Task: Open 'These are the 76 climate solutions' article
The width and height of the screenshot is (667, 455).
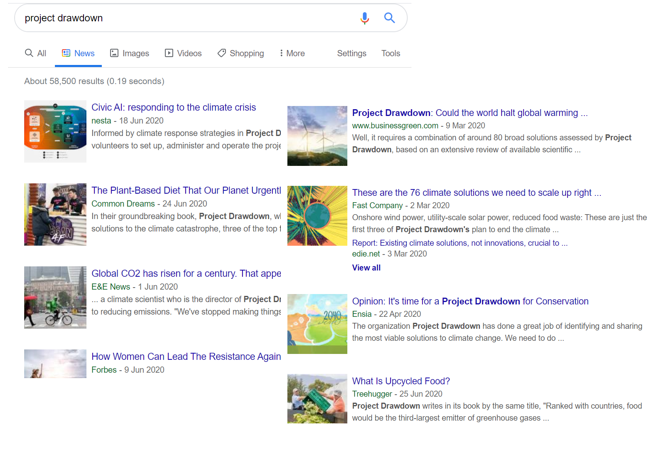Action: click(476, 193)
